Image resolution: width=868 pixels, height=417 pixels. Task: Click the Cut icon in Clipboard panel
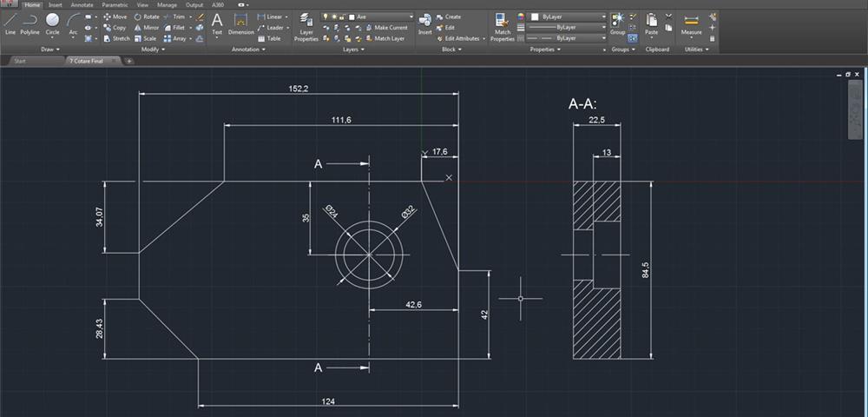[668, 16]
